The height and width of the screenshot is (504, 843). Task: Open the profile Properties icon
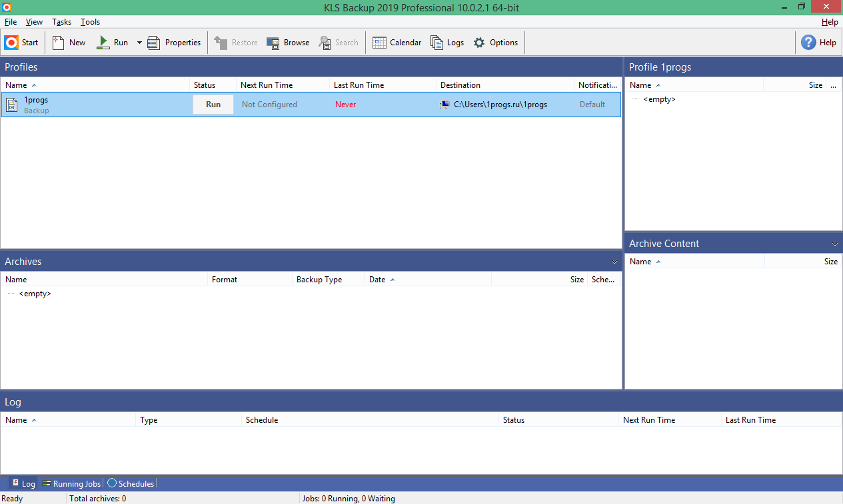coord(154,43)
